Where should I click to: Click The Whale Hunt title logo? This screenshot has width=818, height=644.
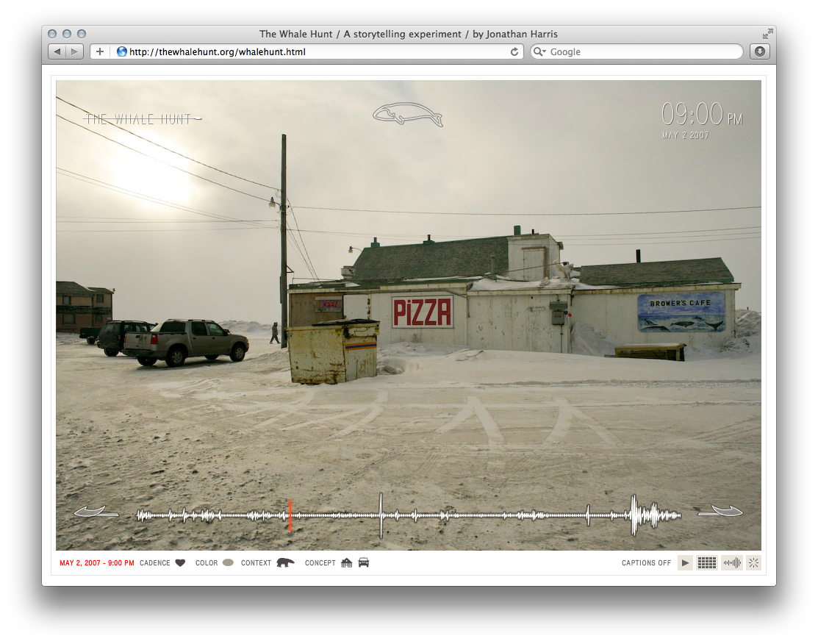[x=143, y=119]
